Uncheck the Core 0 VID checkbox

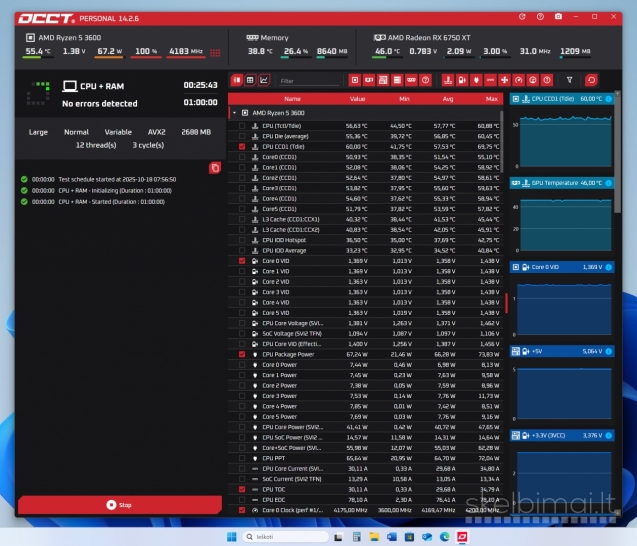pyautogui.click(x=242, y=260)
